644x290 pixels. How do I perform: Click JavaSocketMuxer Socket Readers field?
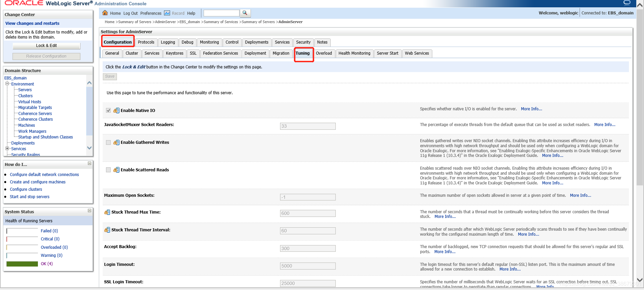pyautogui.click(x=308, y=126)
